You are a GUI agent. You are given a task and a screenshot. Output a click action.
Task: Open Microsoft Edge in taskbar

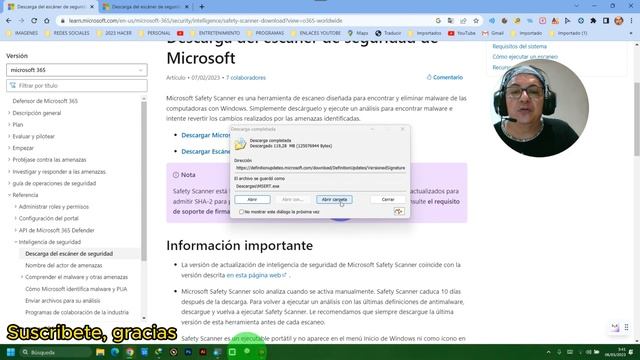click(x=115, y=352)
